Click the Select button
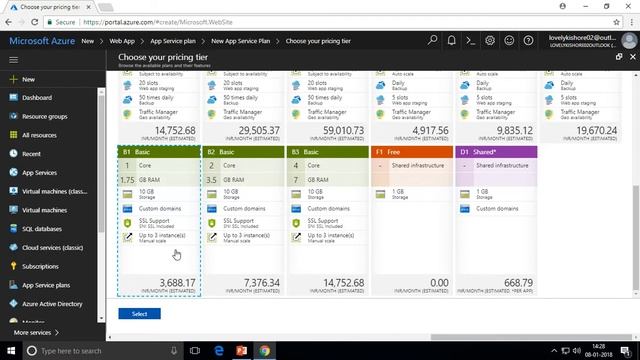 point(139,313)
